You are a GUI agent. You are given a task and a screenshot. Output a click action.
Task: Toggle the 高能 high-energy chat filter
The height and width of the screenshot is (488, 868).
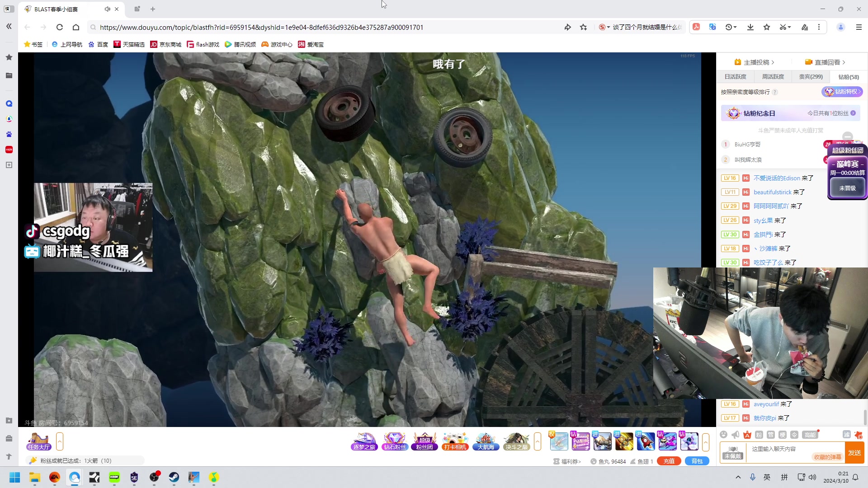click(810, 435)
